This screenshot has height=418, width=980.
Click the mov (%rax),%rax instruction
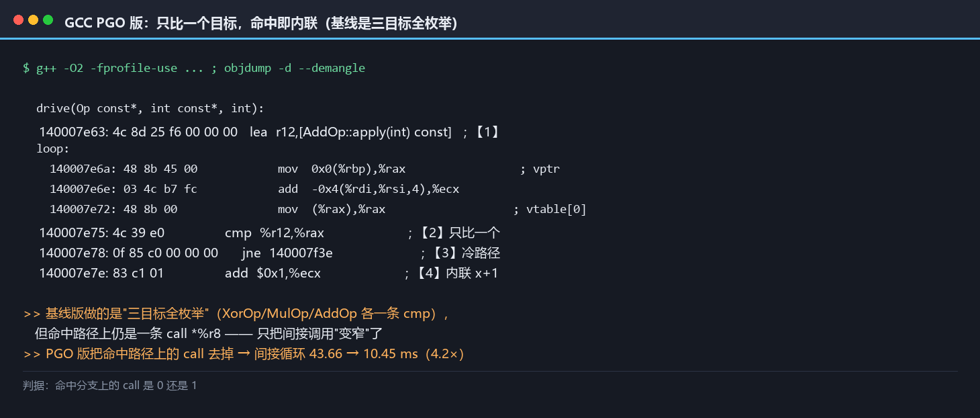332,209
